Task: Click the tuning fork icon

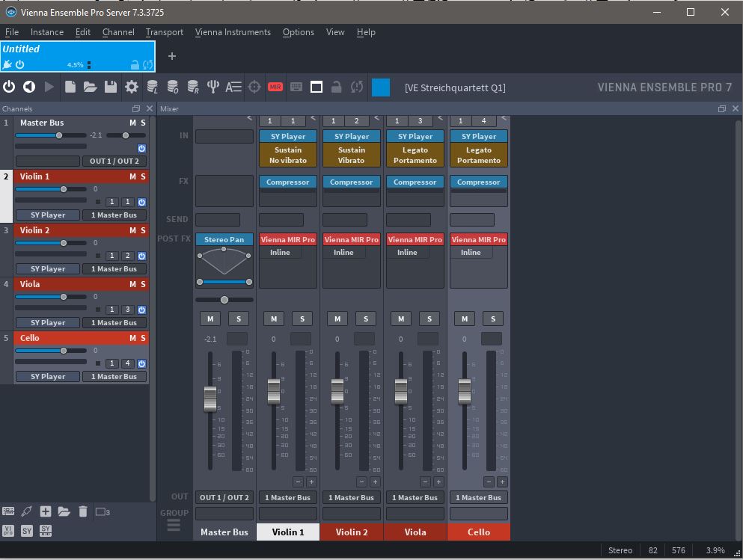Action: tap(213, 87)
